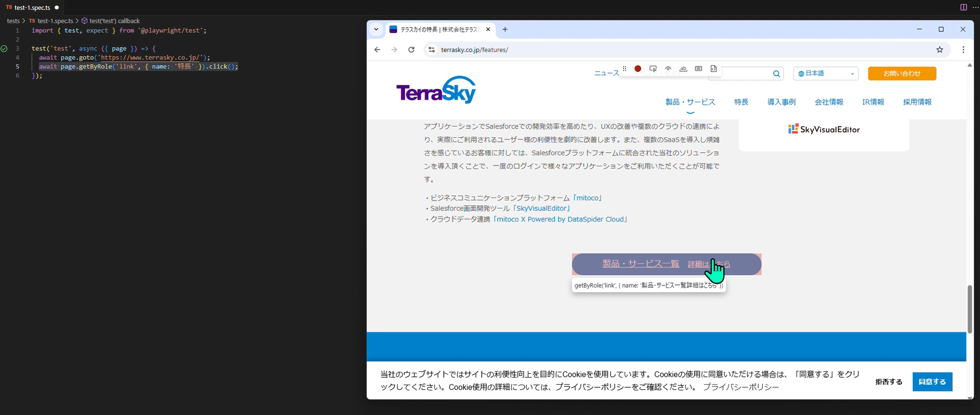Click the SkyVisualEditor logo card
The width and height of the screenshot is (980, 415).
824,130
